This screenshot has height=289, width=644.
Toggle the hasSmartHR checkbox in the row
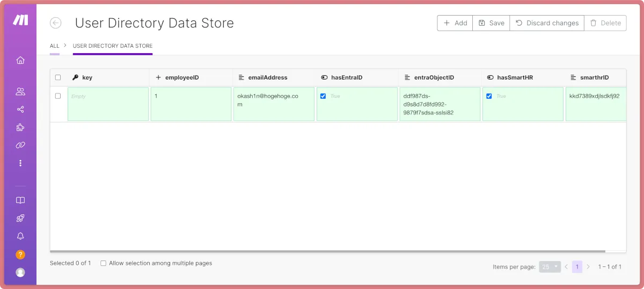489,96
